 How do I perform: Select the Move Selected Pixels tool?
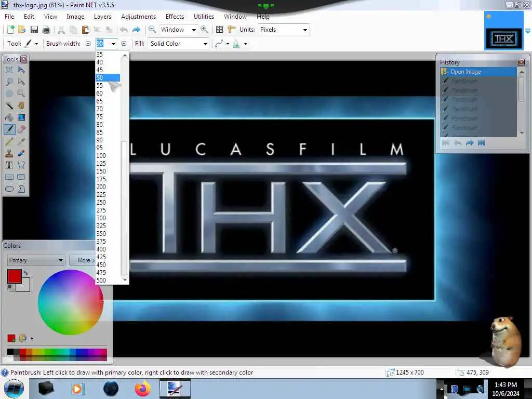tap(21, 70)
